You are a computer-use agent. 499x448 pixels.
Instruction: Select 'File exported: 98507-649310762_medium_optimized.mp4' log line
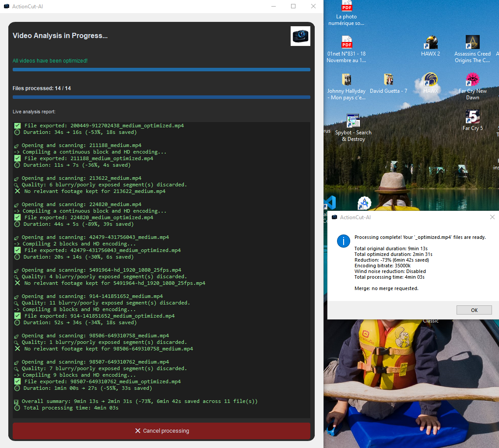(97, 381)
